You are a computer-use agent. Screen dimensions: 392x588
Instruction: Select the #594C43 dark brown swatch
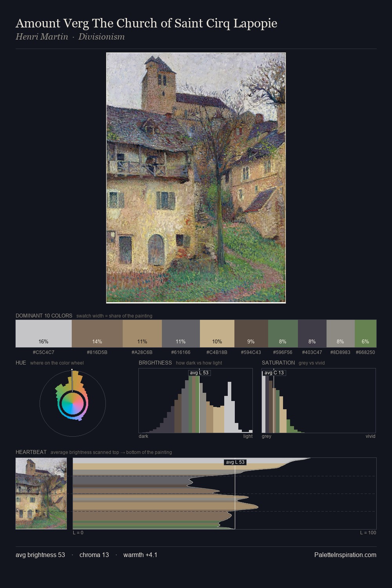point(251,334)
